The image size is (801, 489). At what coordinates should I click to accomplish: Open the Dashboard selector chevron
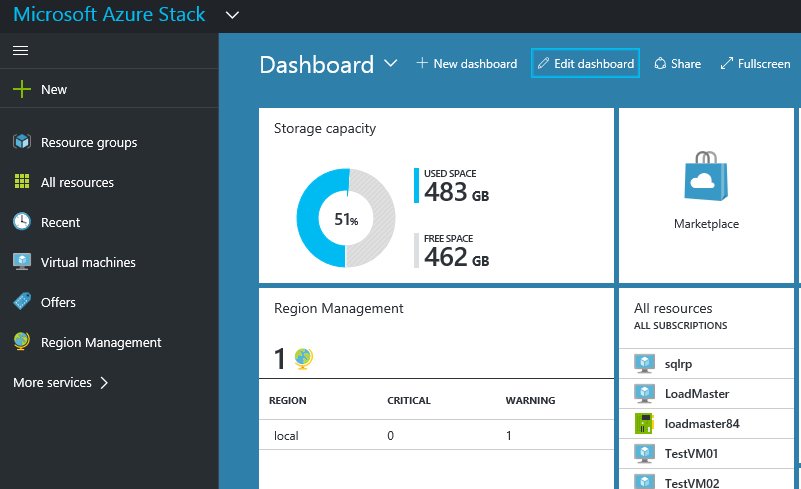391,63
